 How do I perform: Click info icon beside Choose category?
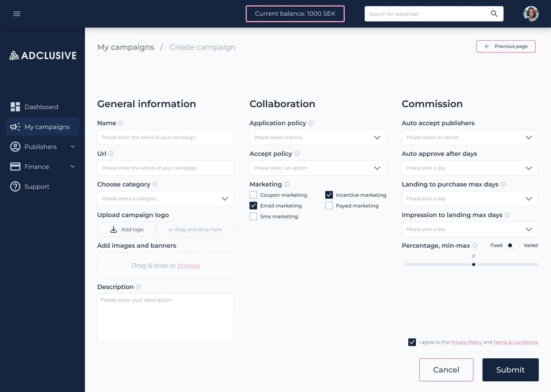(x=155, y=184)
